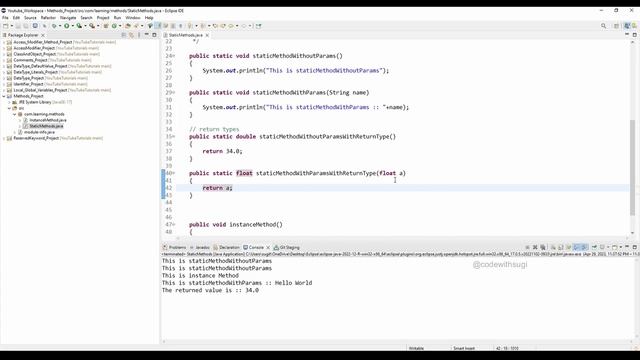Click the Next Annotation toolbar icon
Viewport: 640px width, 360px height.
[x=189, y=26]
